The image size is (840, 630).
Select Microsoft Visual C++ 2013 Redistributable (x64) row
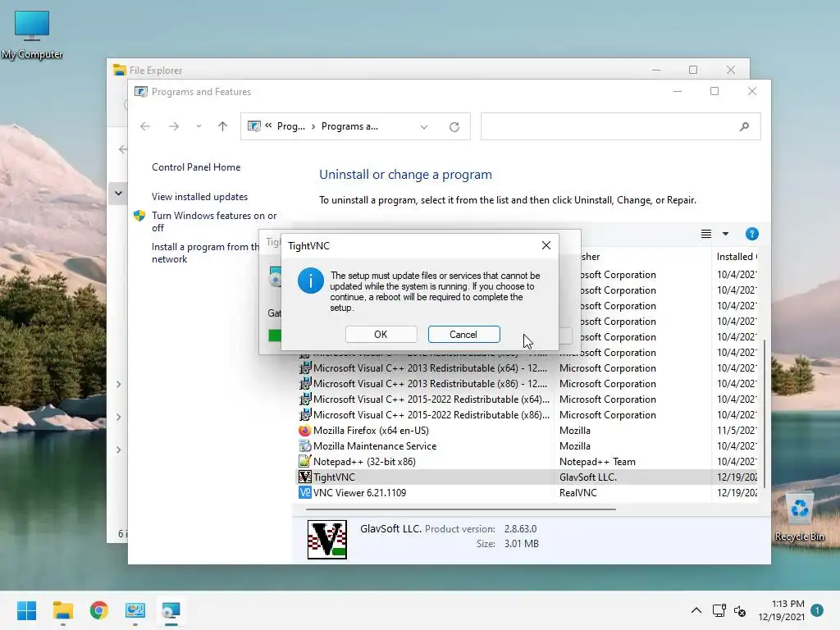point(527,368)
